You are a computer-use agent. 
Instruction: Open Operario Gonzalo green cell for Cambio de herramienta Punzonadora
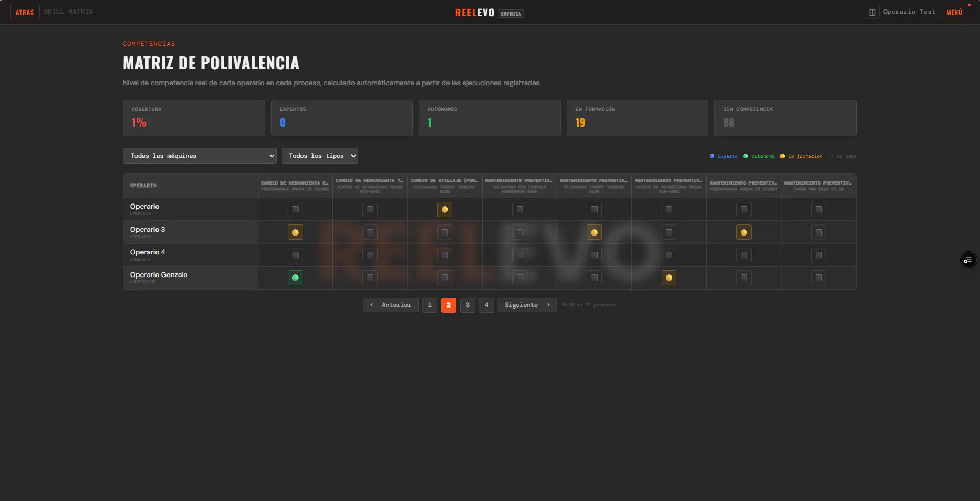(x=295, y=278)
